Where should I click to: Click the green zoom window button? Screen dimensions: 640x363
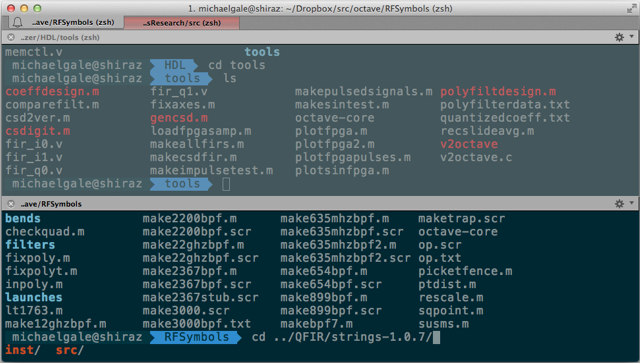tap(37, 8)
